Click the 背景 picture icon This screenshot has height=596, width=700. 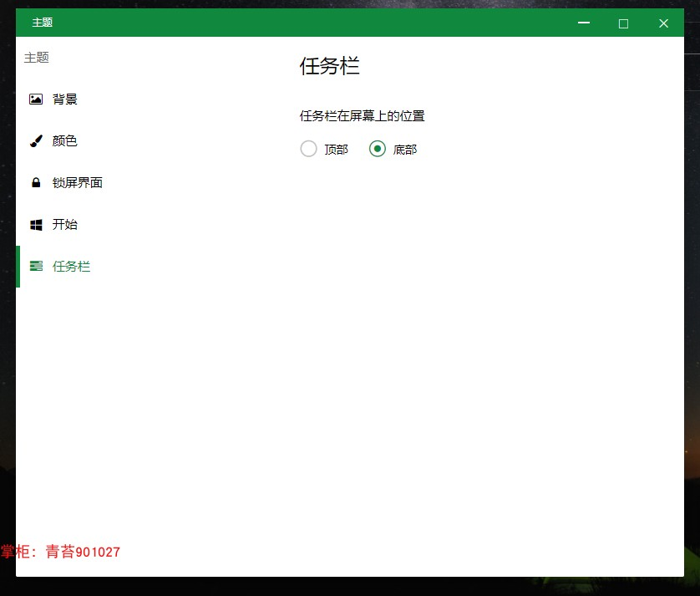coord(36,99)
